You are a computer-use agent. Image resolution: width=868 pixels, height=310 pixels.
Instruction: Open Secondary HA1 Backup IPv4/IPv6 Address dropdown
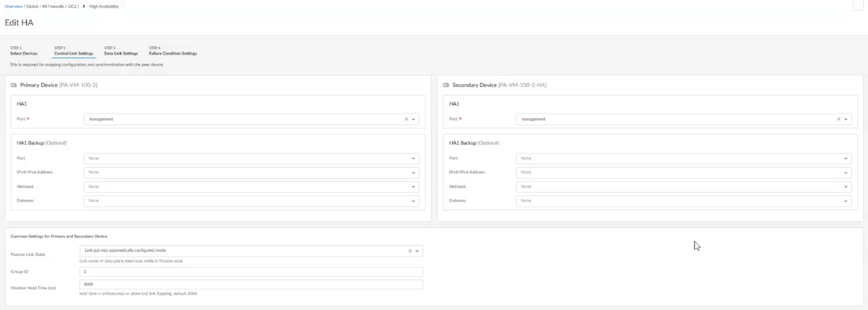846,173
